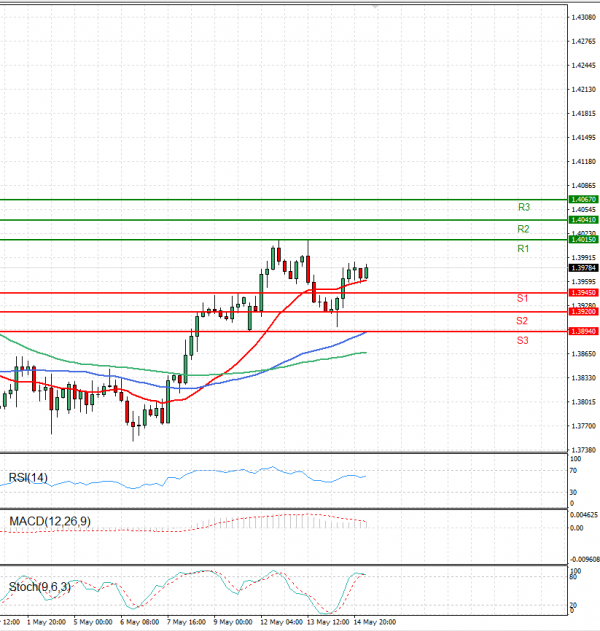Click the 1.41180 price axis value
Screen dimensions: 600x631
tap(584, 162)
